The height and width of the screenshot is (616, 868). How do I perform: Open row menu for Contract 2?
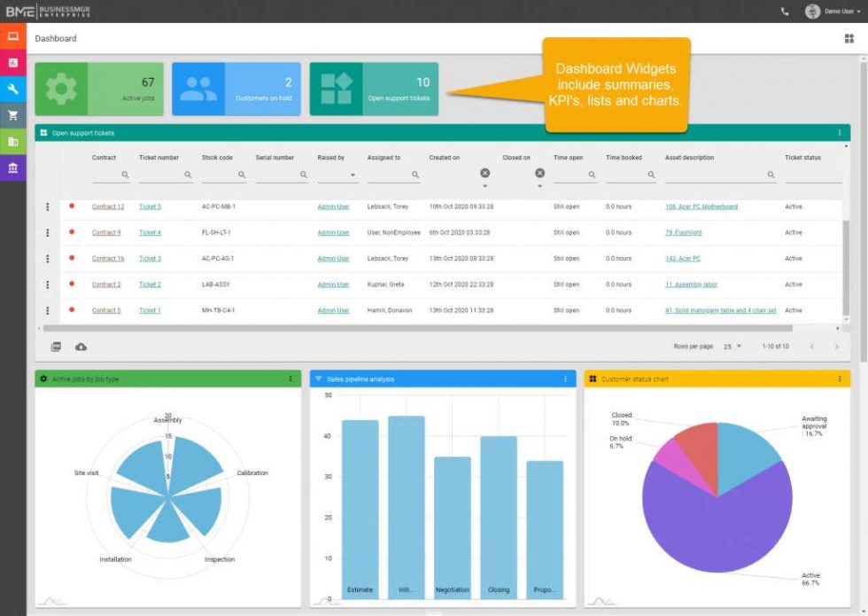(x=48, y=285)
